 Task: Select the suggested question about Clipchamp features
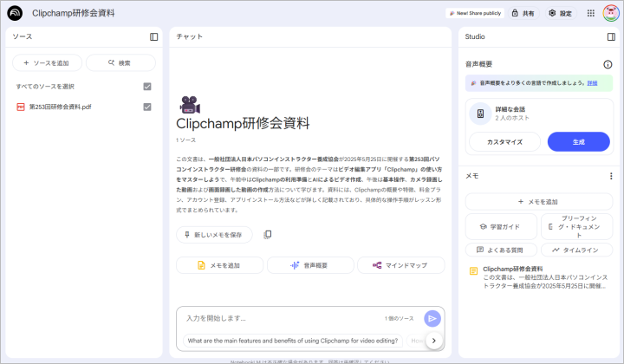[293, 341]
